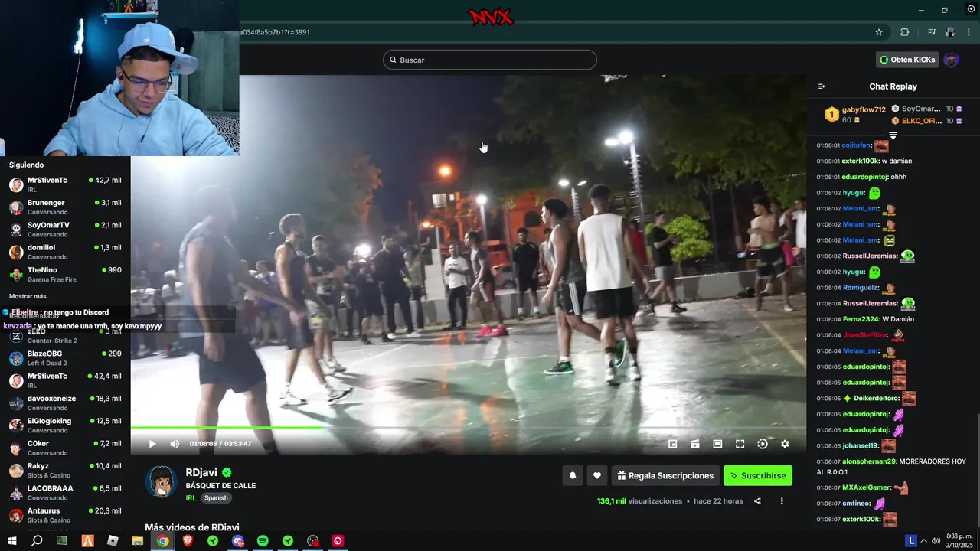Show hidden system tray icons chevron
Screen dimensions: 980x551
coord(925,541)
